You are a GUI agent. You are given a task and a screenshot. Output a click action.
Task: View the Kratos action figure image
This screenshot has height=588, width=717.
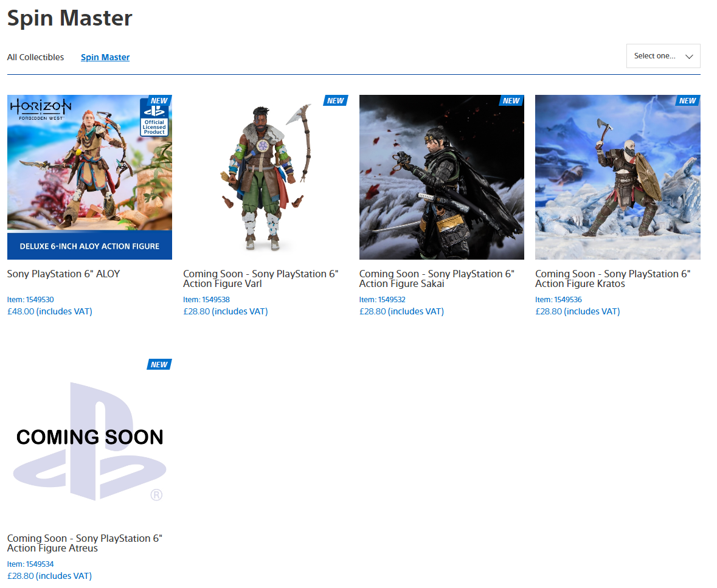point(617,177)
